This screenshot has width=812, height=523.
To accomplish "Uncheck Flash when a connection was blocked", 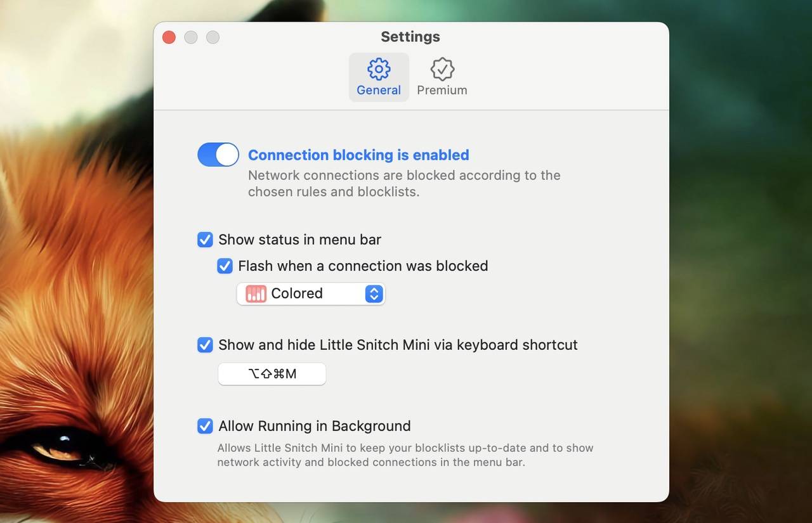I will 225,266.
